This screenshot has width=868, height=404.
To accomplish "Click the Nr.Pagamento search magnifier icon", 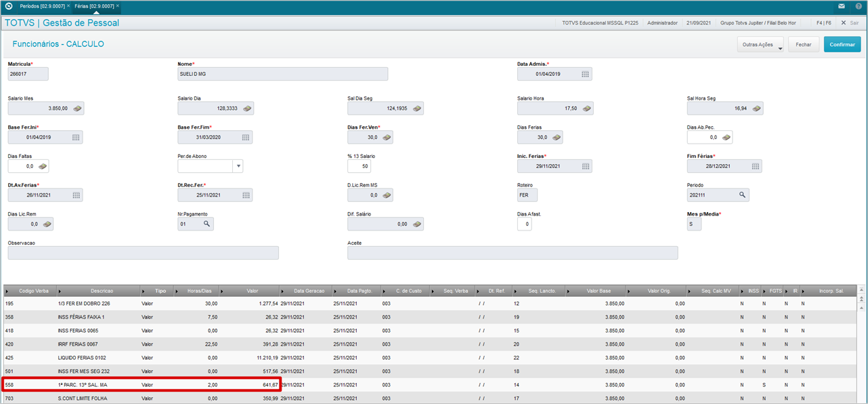I will pyautogui.click(x=207, y=224).
